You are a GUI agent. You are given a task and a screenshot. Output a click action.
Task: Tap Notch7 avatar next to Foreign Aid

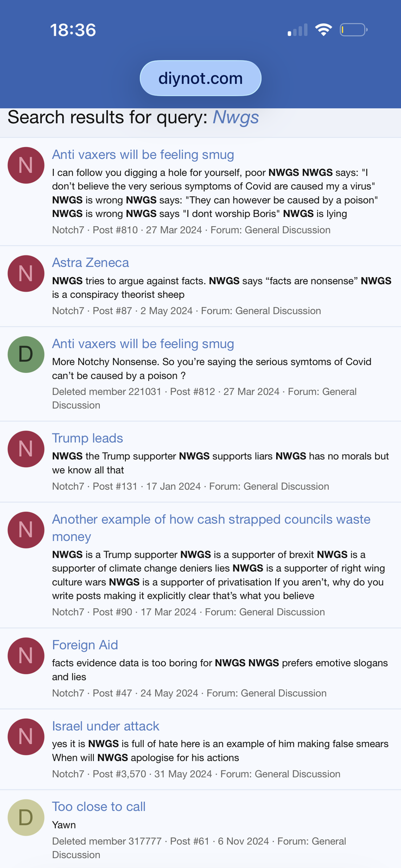tap(26, 655)
